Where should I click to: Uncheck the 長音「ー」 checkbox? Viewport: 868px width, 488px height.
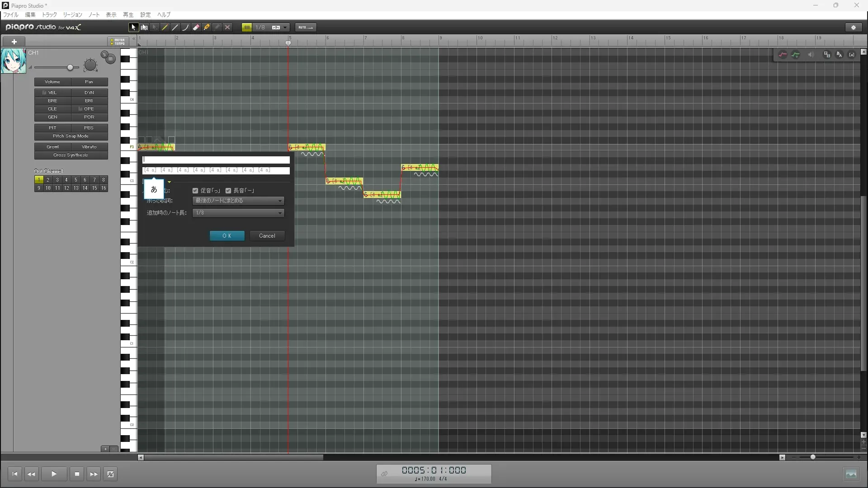click(228, 191)
